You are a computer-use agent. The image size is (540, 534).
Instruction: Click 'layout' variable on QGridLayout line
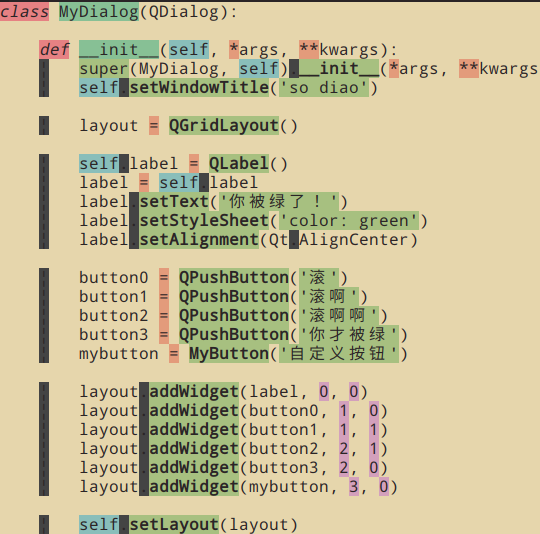point(109,125)
